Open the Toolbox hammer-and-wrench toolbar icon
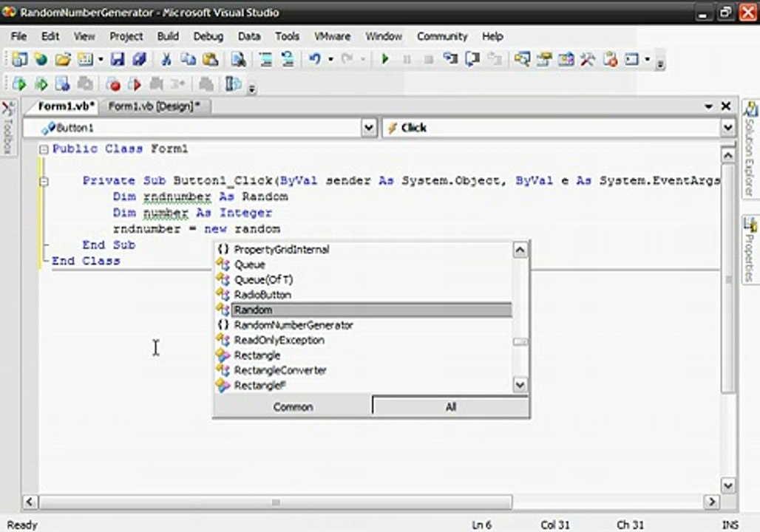 (589, 60)
